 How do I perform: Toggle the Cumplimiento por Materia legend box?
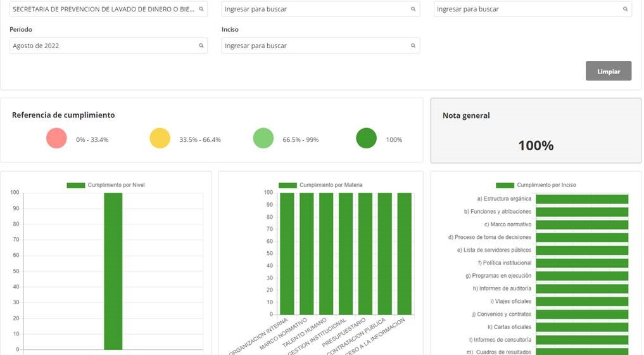pyautogui.click(x=287, y=186)
